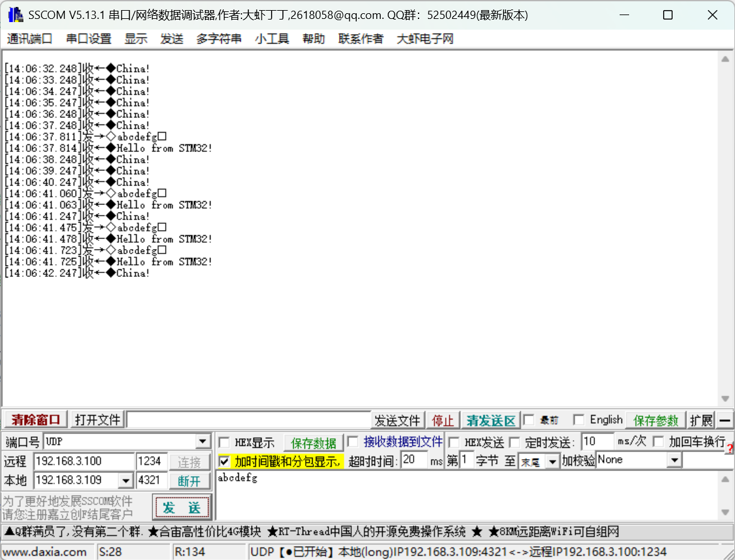Open the 发送 menu in the menu bar
This screenshot has width=735, height=560.
pyautogui.click(x=171, y=39)
